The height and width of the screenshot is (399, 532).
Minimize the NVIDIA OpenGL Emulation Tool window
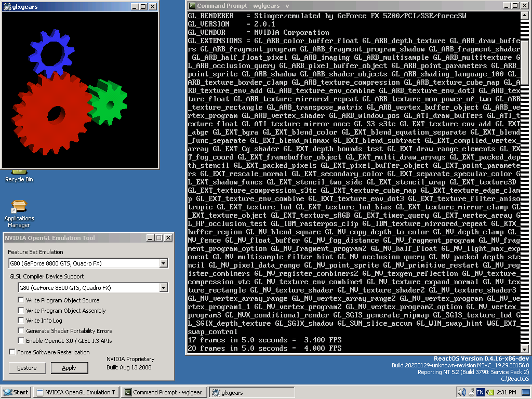pos(150,238)
